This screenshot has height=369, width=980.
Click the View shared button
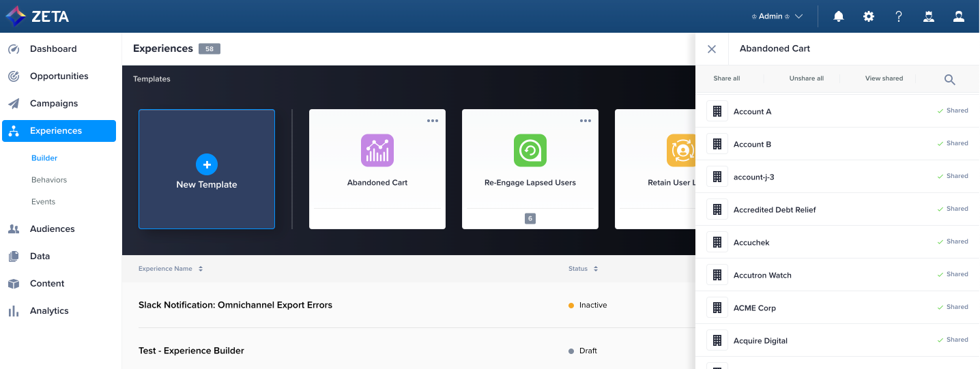coord(884,78)
